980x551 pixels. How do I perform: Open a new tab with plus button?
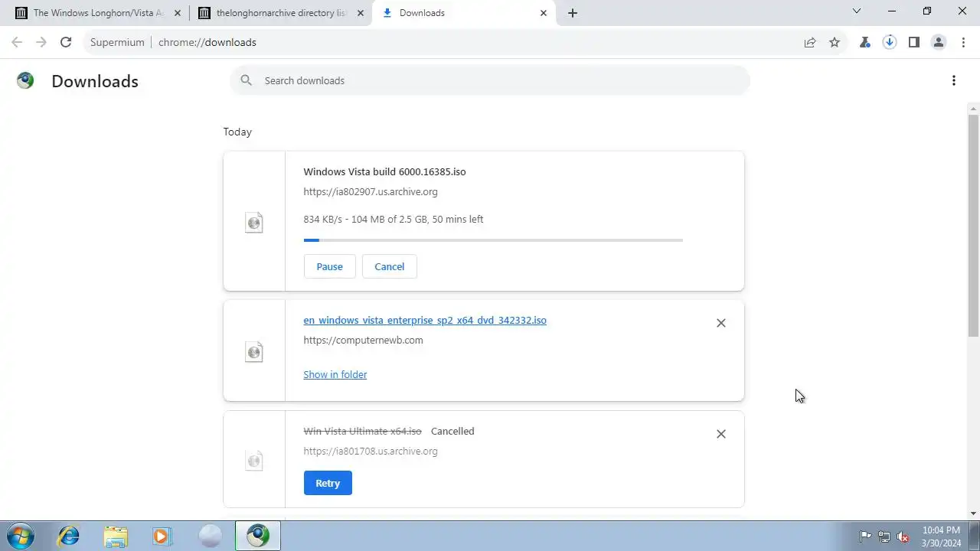[573, 13]
